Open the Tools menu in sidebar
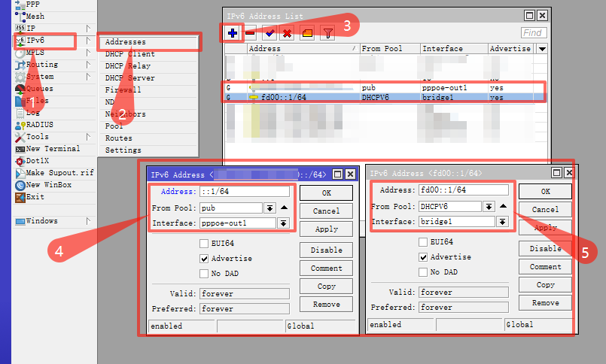The width and height of the screenshot is (606, 364). point(38,137)
